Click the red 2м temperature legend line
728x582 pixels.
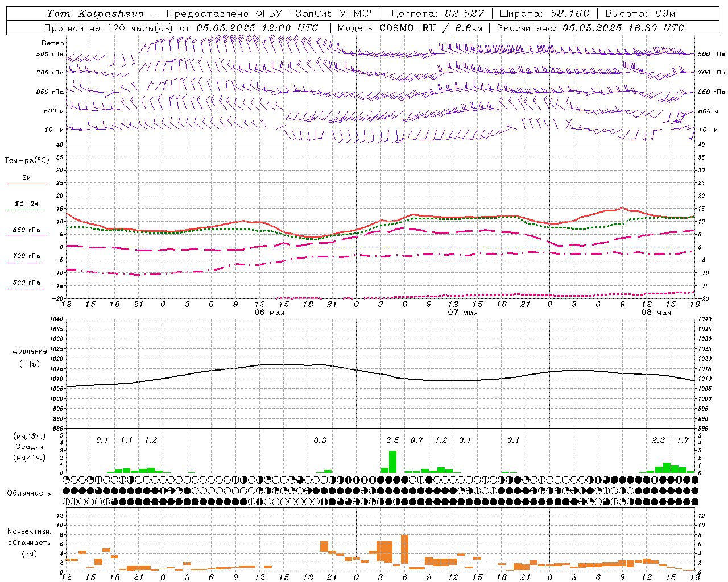pos(26,184)
